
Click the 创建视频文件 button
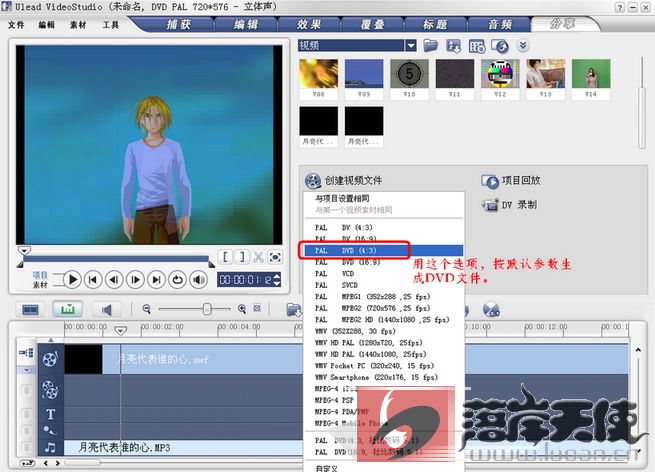[343, 180]
